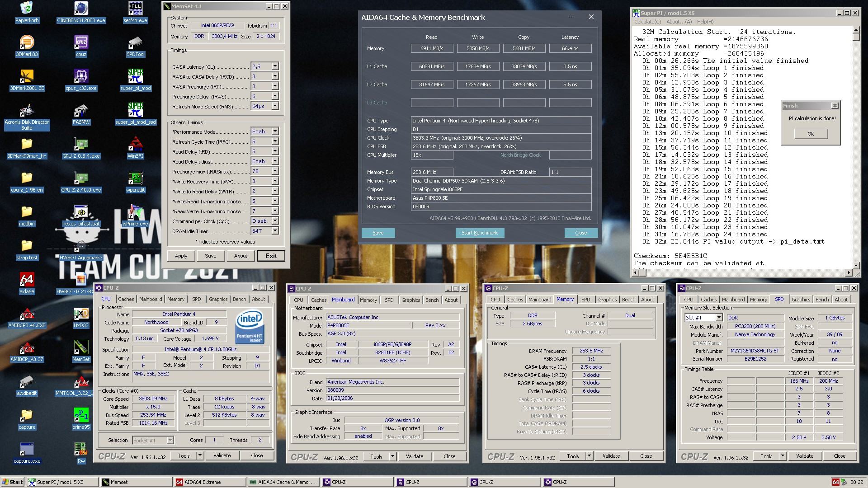Open the Command per Clock dropdown
This screenshot has height=488, width=868.
click(275, 221)
